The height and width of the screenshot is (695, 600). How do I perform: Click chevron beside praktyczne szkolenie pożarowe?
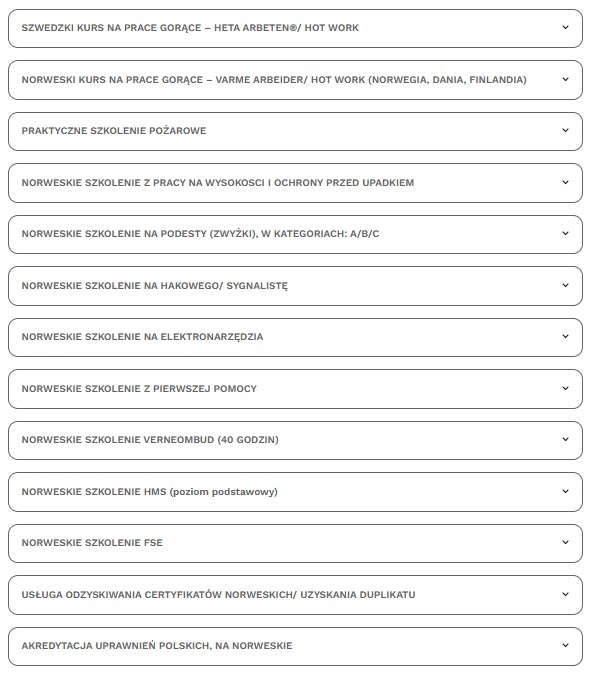565,130
